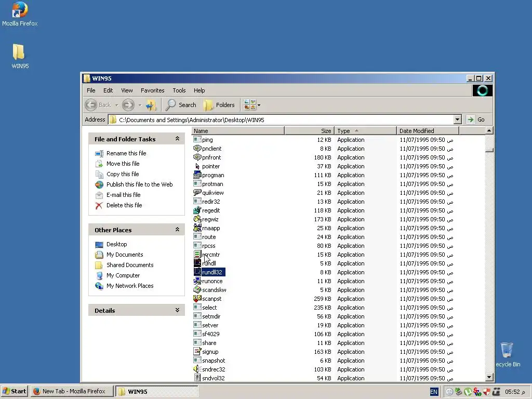532x399 pixels.
Task: Open My Documents in Other Places
Action: 125,255
